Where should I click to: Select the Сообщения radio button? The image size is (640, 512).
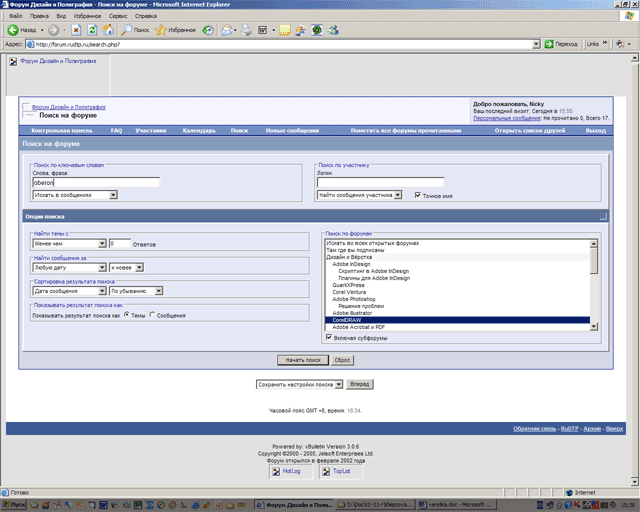[152, 315]
